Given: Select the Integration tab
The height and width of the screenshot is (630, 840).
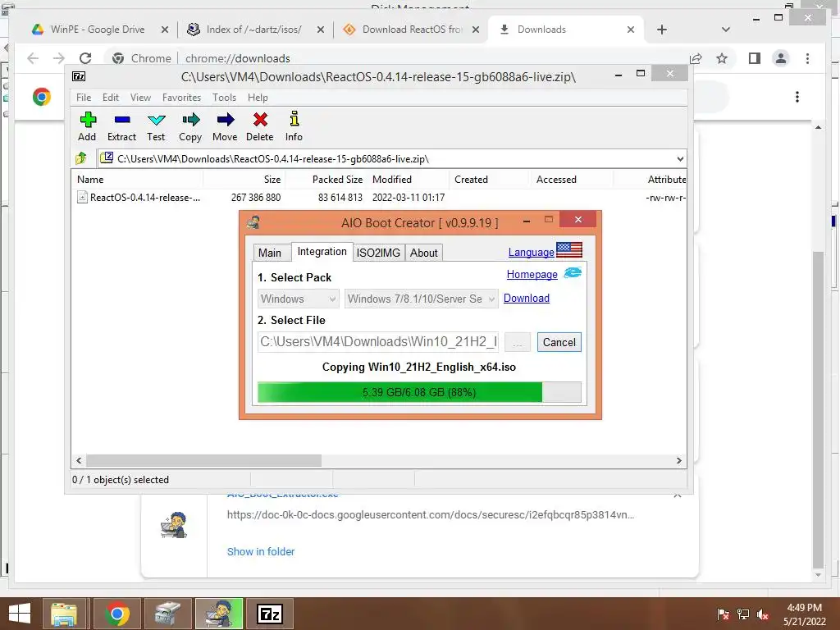Looking at the screenshot, I should point(322,251).
